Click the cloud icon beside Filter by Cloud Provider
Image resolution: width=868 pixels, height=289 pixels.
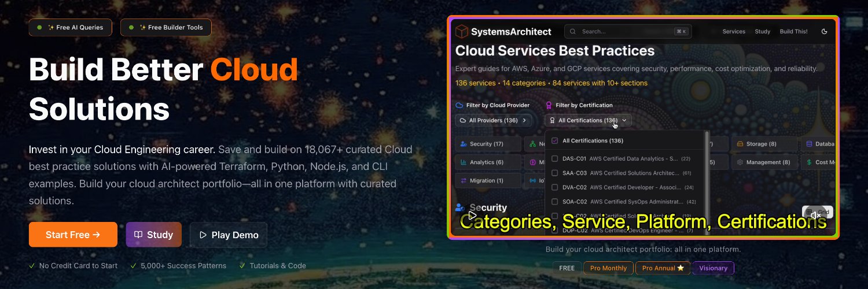(x=459, y=105)
